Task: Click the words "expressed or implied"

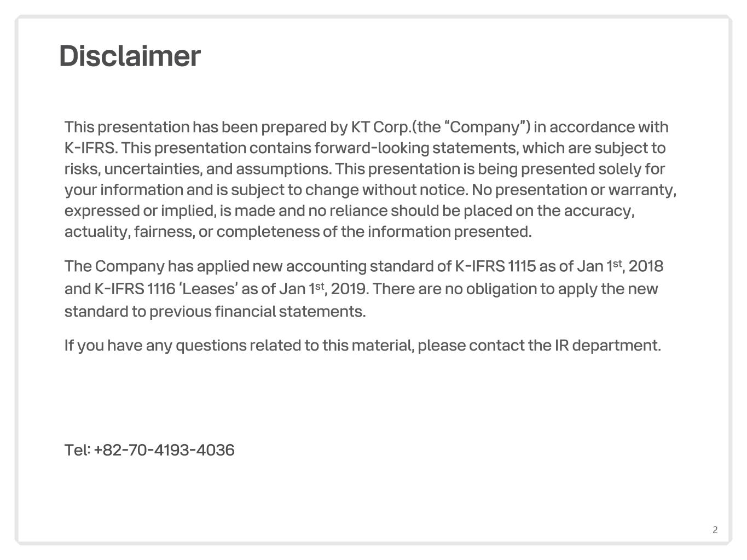Action: point(140,211)
